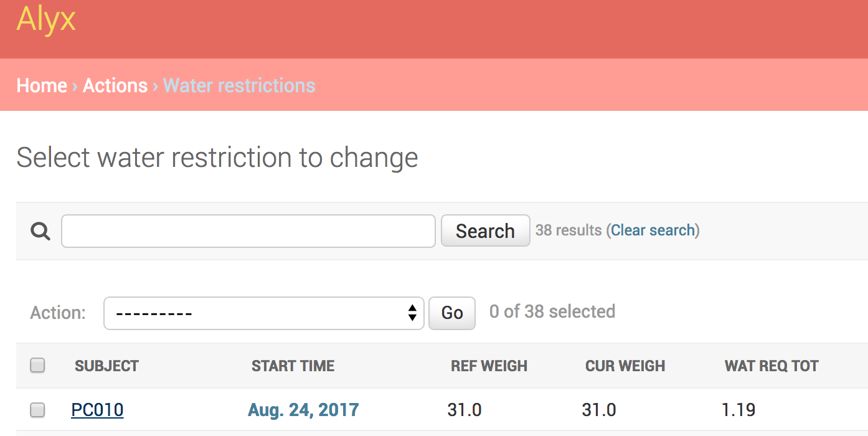The width and height of the screenshot is (868, 436).
Task: Sort the table by CUR WEIGH
Action: (625, 366)
